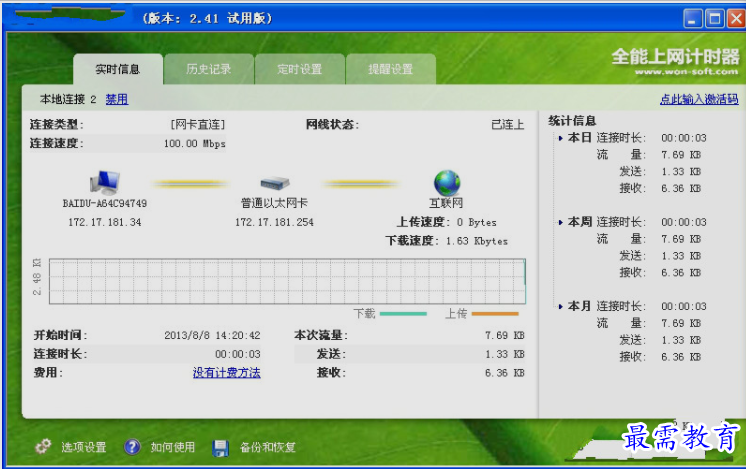
Task: Click the 禁用 link for 本地连接 2
Action: tap(117, 99)
